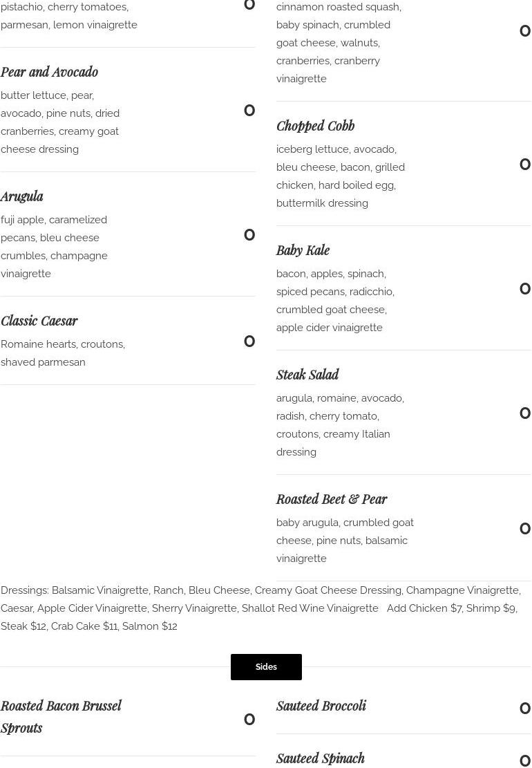The width and height of the screenshot is (532, 768).
Task: Click the O marker beside Chopped Cobb
Action: point(525,165)
